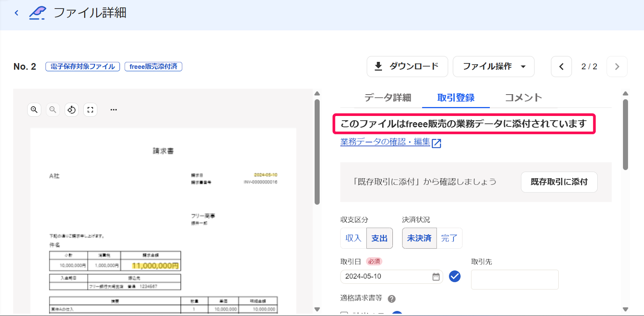Screen dimensions: 644x316
Task: Click the scroll-down arrow of the preview scrollbar
Action: click(x=317, y=310)
